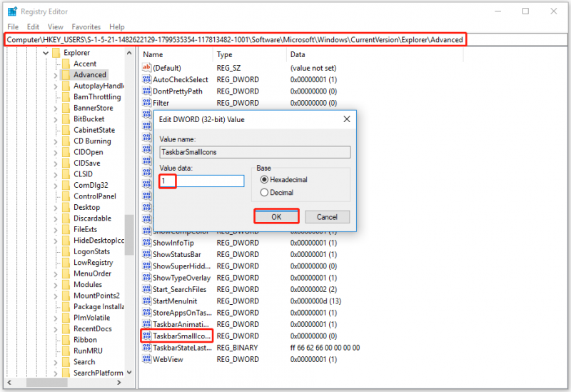Select the TaskbarStateLast... binary icon
Image resolution: width=571 pixels, height=392 pixels.
click(x=146, y=348)
